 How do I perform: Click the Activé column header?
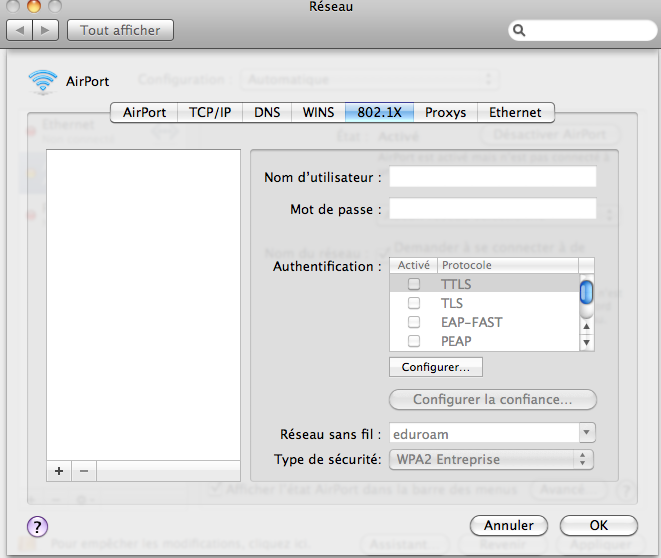coord(414,266)
